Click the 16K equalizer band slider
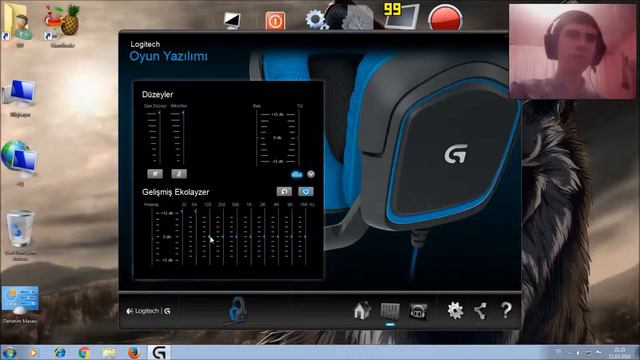The width and height of the screenshot is (640, 360). tap(306, 237)
